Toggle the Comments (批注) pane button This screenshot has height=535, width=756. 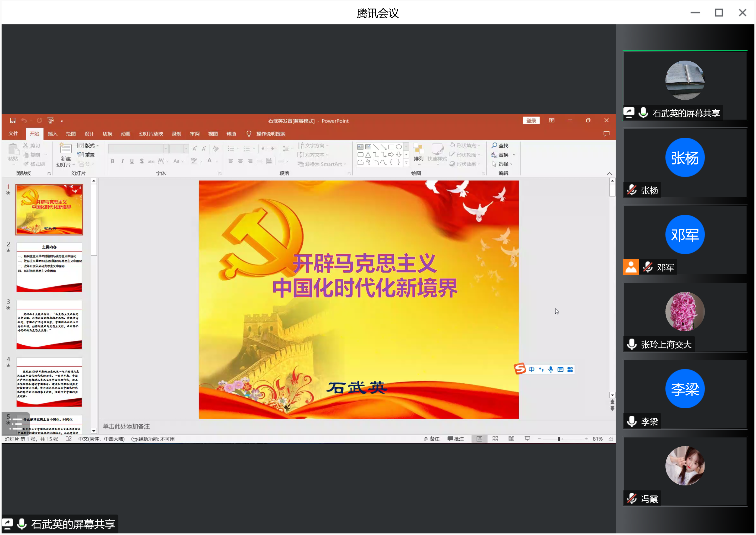pos(456,439)
